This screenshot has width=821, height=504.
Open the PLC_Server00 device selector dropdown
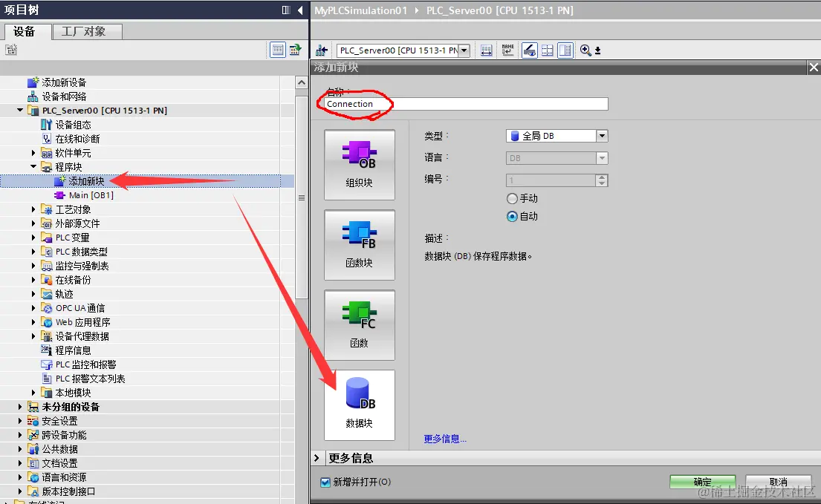(x=464, y=50)
